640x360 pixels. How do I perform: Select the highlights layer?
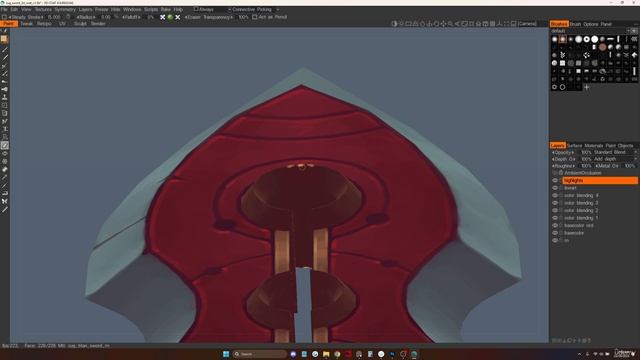[x=600, y=180]
